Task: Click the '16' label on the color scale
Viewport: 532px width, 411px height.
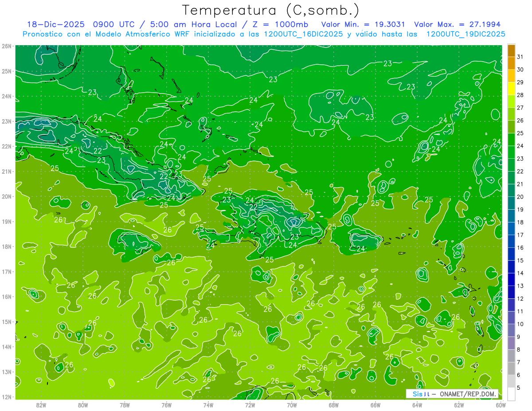Action: tap(520, 248)
